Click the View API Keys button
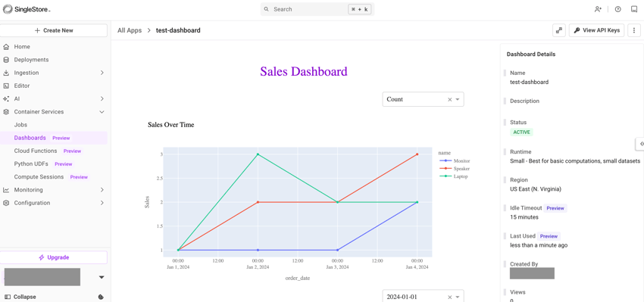The image size is (644, 302). pos(596,30)
